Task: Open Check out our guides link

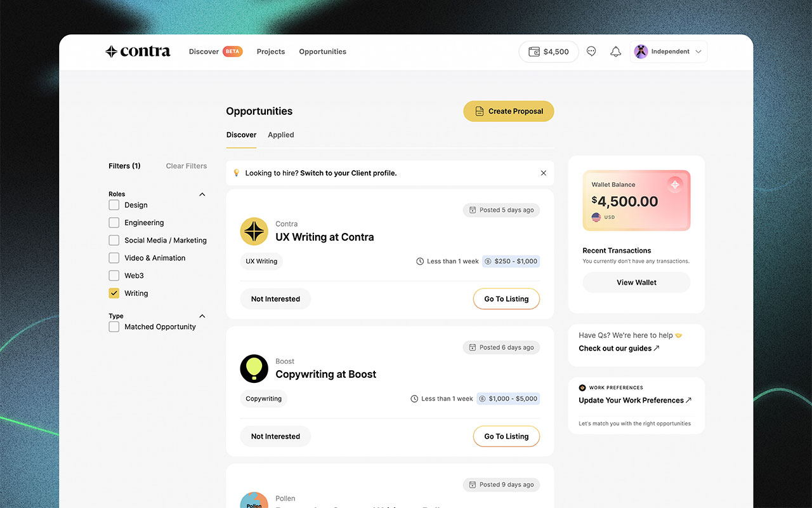Action: pyautogui.click(x=619, y=349)
